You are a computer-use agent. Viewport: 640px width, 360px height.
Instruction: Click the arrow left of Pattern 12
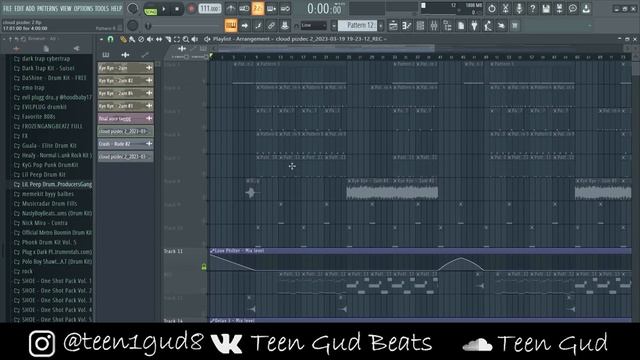click(x=334, y=26)
